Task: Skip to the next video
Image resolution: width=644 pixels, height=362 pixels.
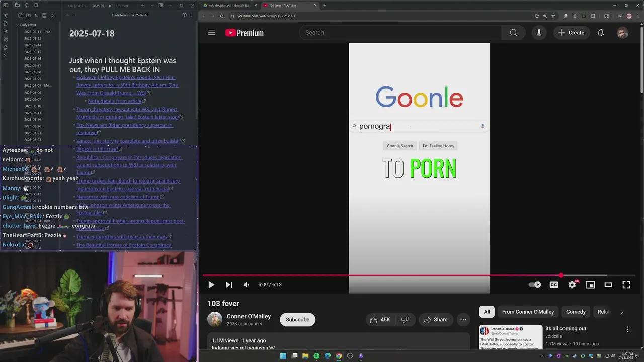Action: (229, 285)
